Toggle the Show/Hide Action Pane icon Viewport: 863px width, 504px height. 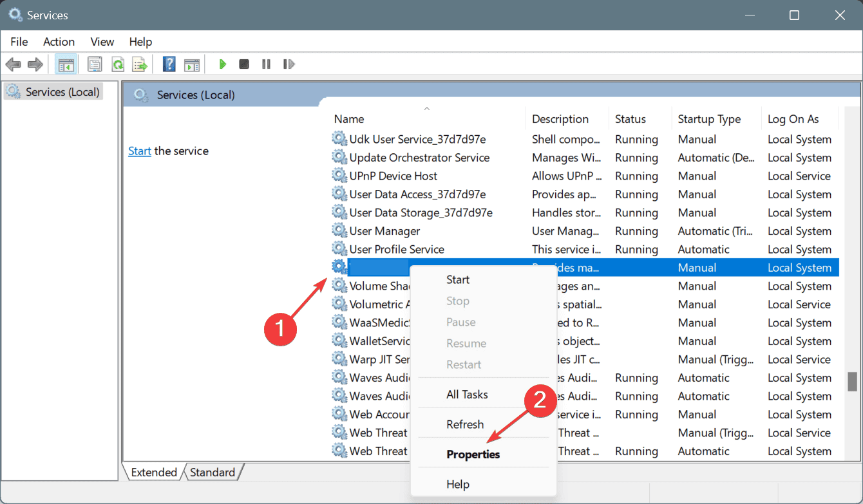(x=192, y=64)
